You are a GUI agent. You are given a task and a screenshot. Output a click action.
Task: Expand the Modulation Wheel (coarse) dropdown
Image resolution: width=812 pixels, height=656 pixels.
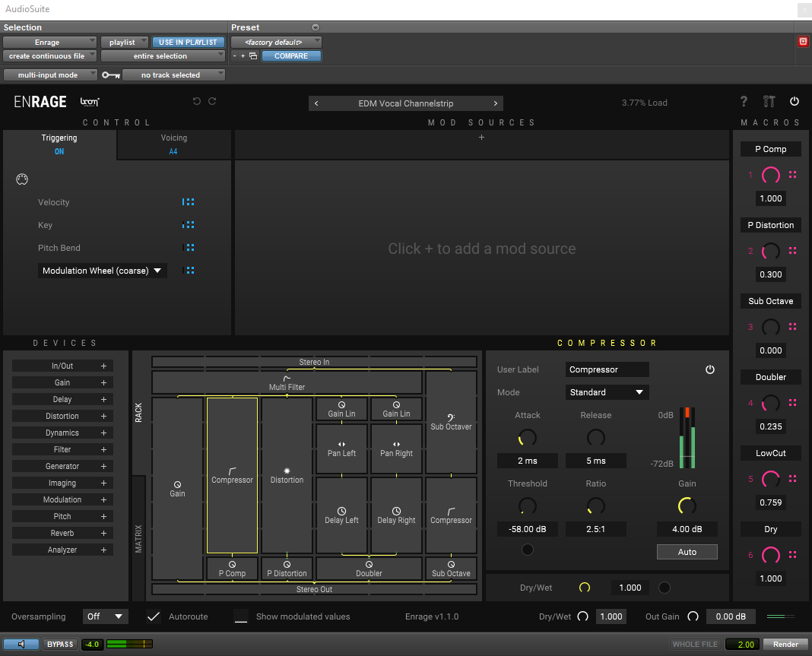pyautogui.click(x=103, y=271)
